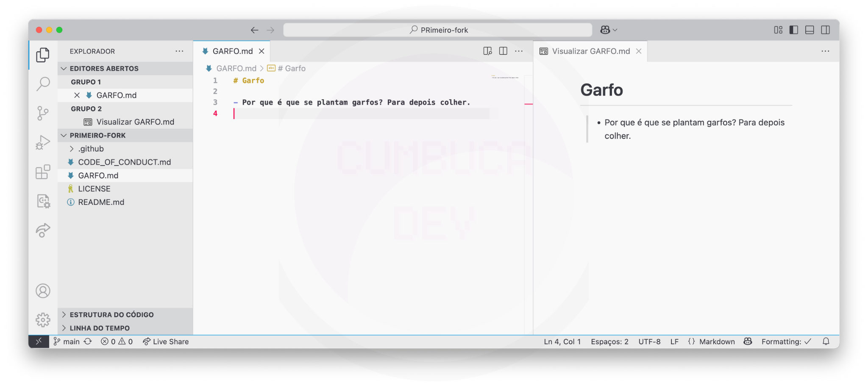Open README.md in the explorer
This screenshot has width=868, height=386.
(101, 202)
